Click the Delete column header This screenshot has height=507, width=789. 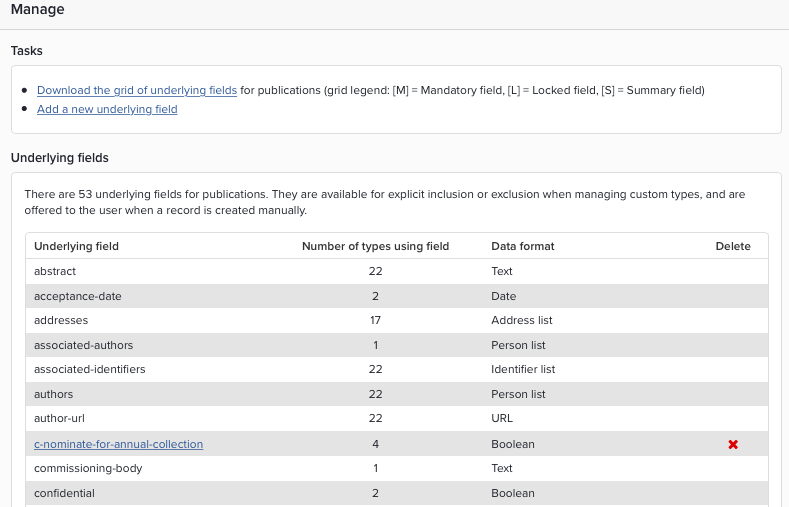coord(732,246)
